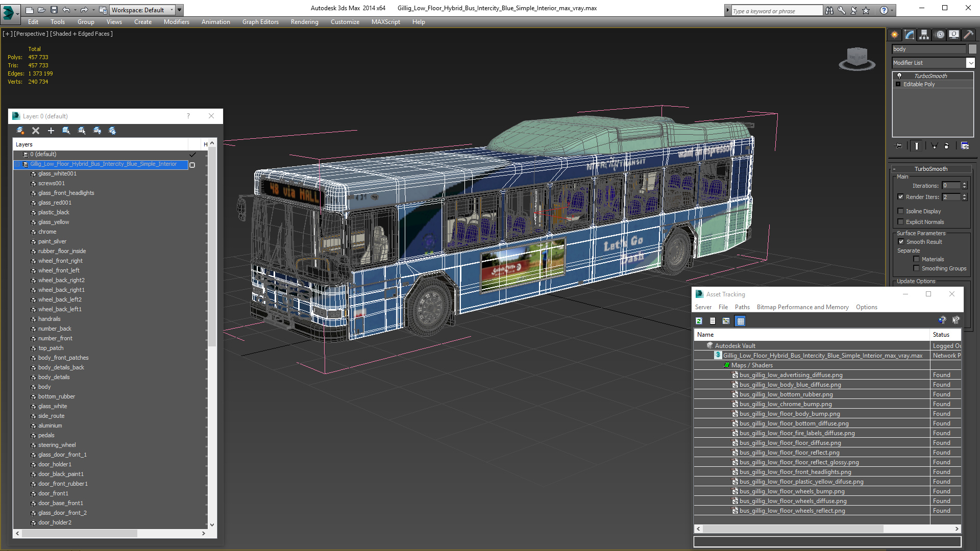Toggle the Smooth Result checkbox
The image size is (980, 551).
(901, 242)
